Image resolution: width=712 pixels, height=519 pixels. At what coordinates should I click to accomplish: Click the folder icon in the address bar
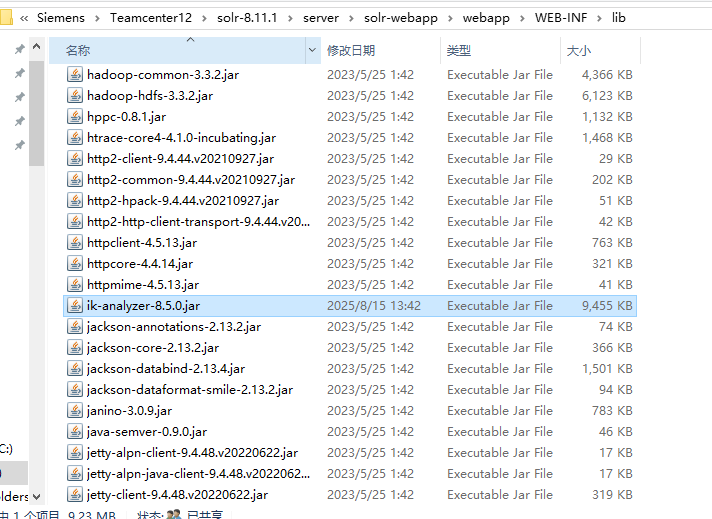pos(6,17)
